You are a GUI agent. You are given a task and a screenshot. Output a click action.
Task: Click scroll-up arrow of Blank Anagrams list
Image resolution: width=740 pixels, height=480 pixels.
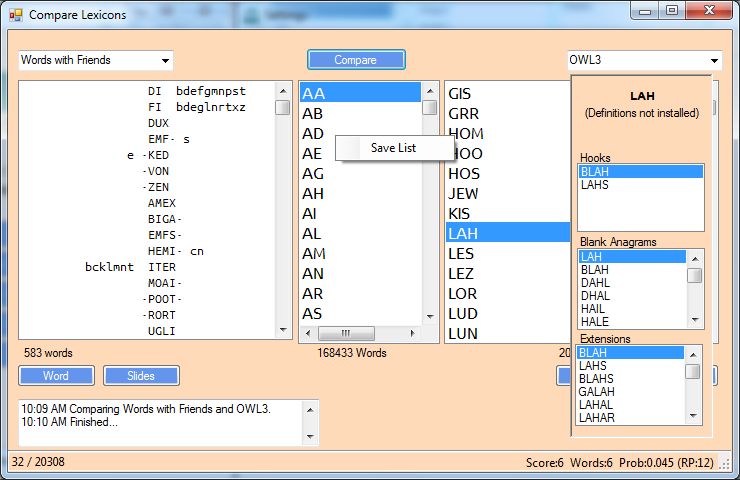(x=695, y=259)
